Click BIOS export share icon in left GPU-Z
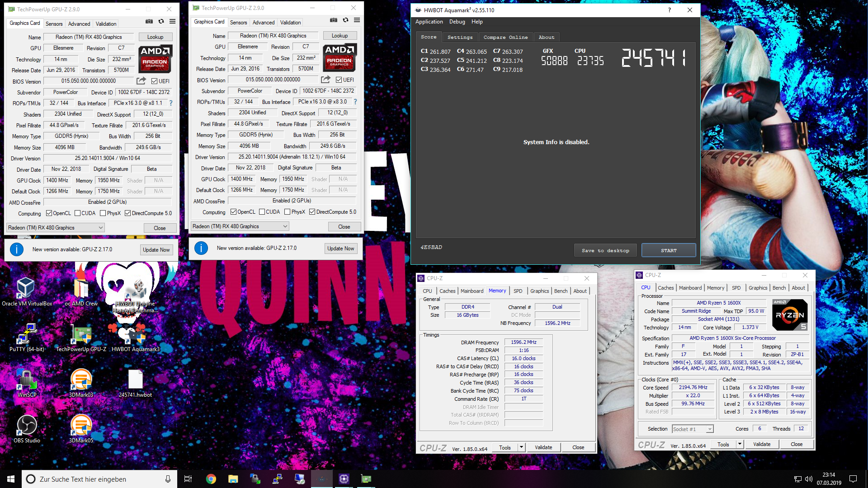868x488 pixels. click(141, 81)
